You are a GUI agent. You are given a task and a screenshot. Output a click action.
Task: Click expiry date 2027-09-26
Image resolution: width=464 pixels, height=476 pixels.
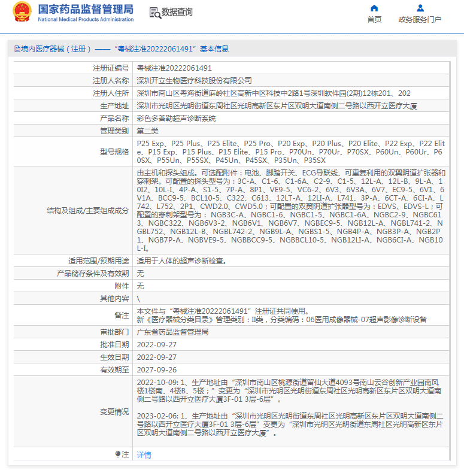157,370
